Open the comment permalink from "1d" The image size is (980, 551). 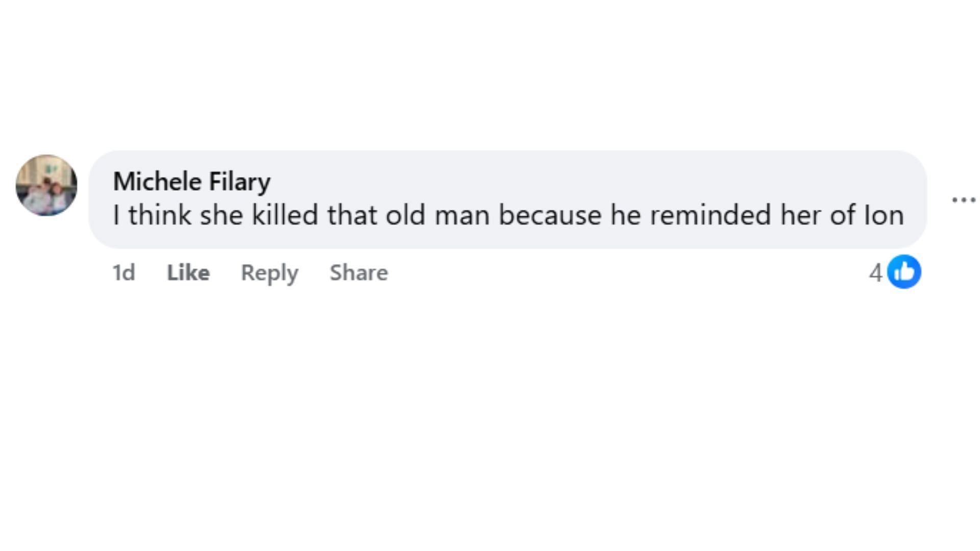coord(124,273)
